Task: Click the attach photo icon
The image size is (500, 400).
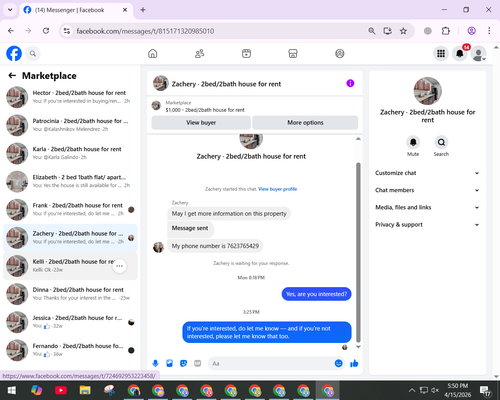Action: (x=169, y=363)
